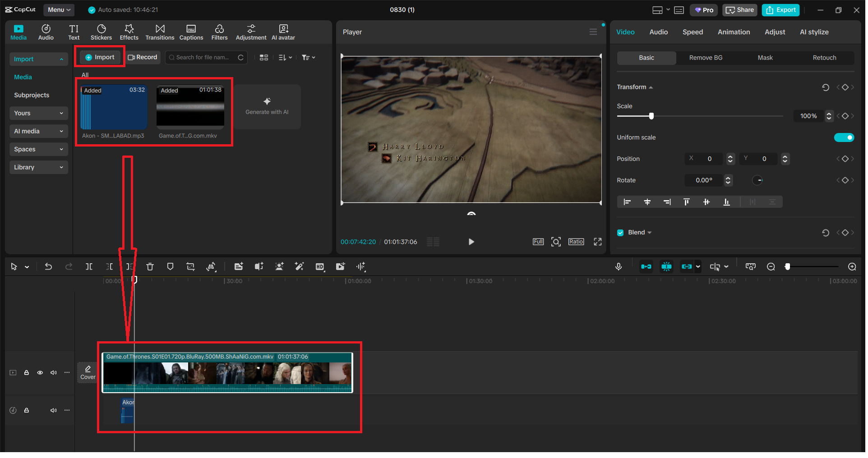Click the fit timeline to window icon
This screenshot has width=868, height=458.
751,267
